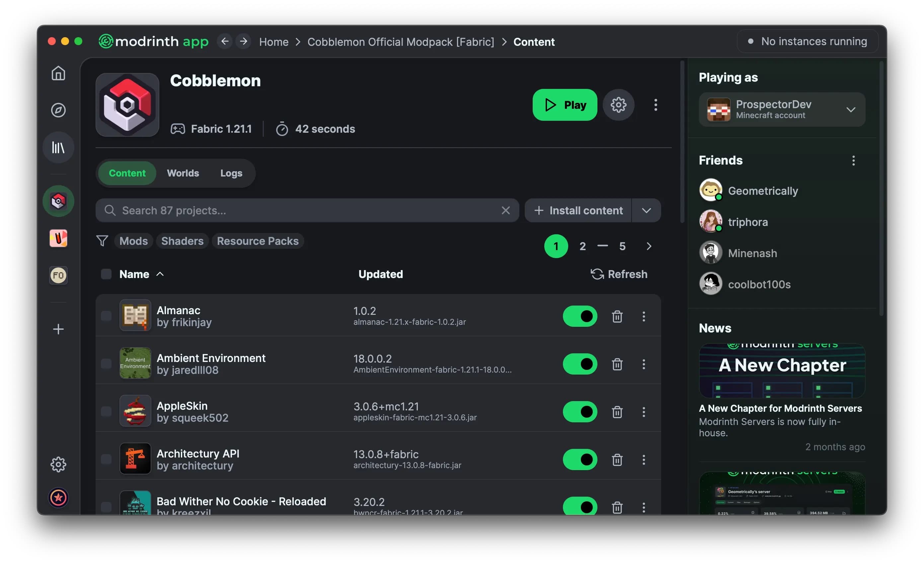Click Home in the breadcrumb
Screen dimensions: 924x564
tap(274, 41)
